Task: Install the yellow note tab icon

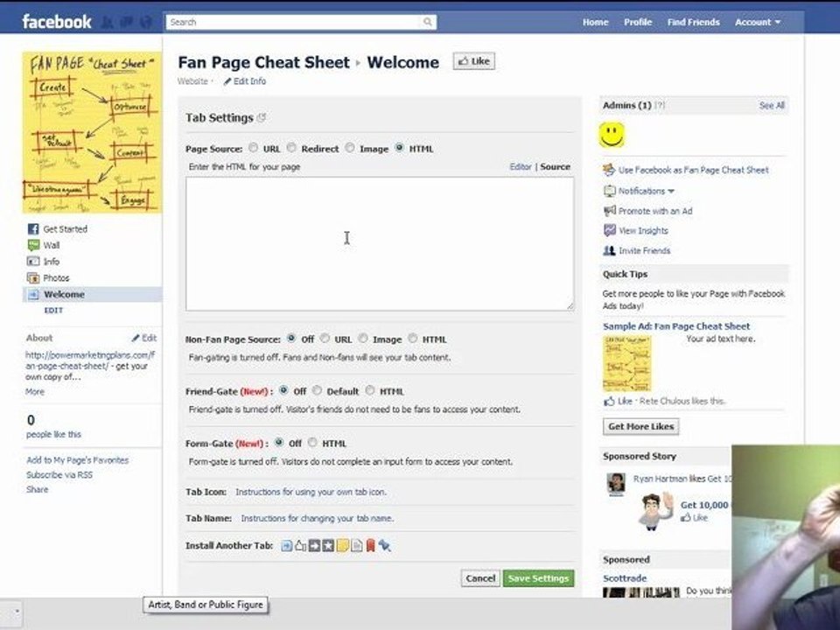Action: (x=342, y=546)
